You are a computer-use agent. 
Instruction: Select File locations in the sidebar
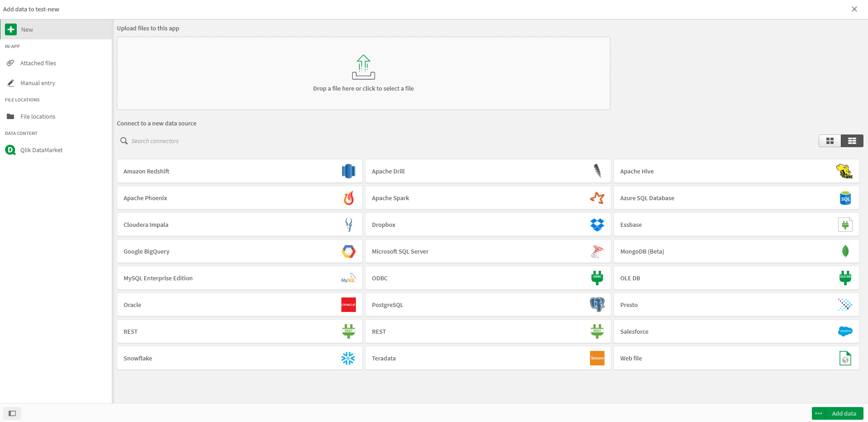click(38, 116)
